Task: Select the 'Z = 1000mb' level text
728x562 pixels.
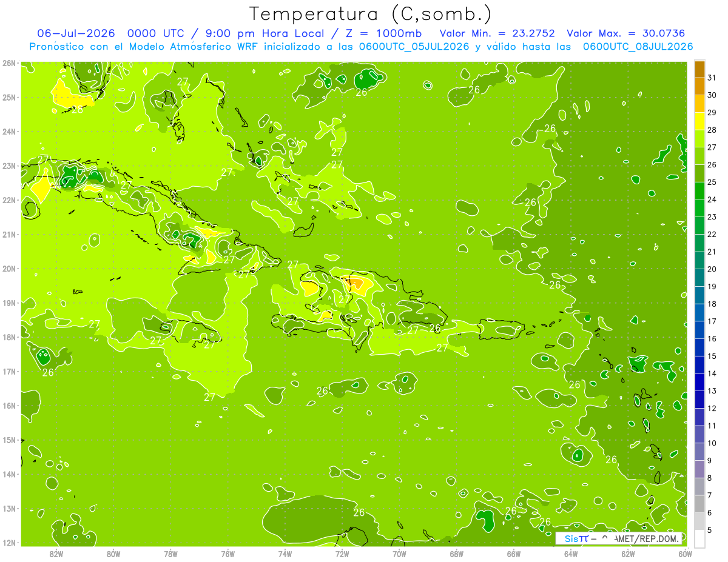Action: click(x=383, y=33)
